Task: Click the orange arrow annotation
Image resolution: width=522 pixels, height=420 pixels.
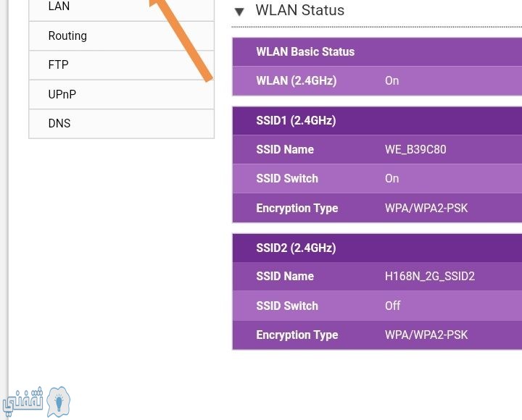Action: (181, 40)
